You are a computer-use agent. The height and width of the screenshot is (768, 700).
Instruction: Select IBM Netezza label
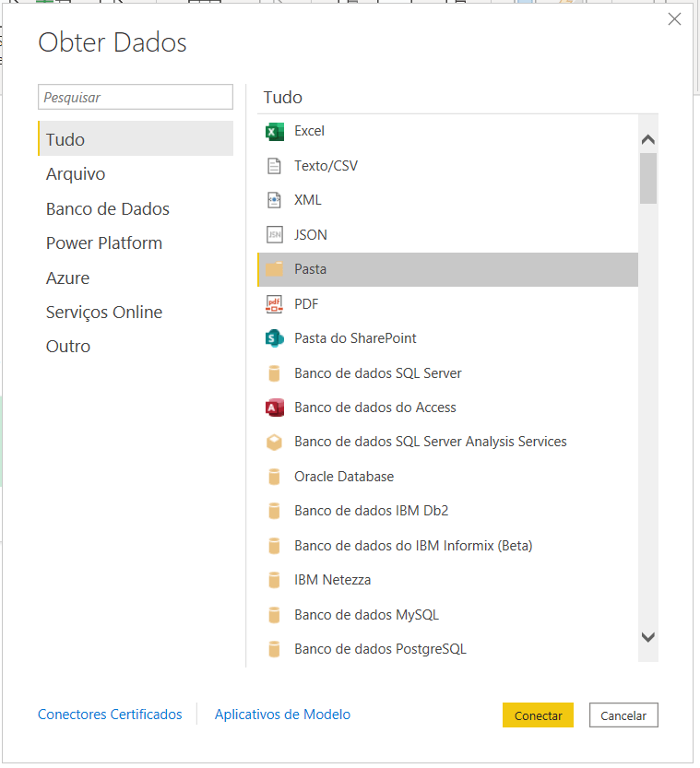coord(332,580)
